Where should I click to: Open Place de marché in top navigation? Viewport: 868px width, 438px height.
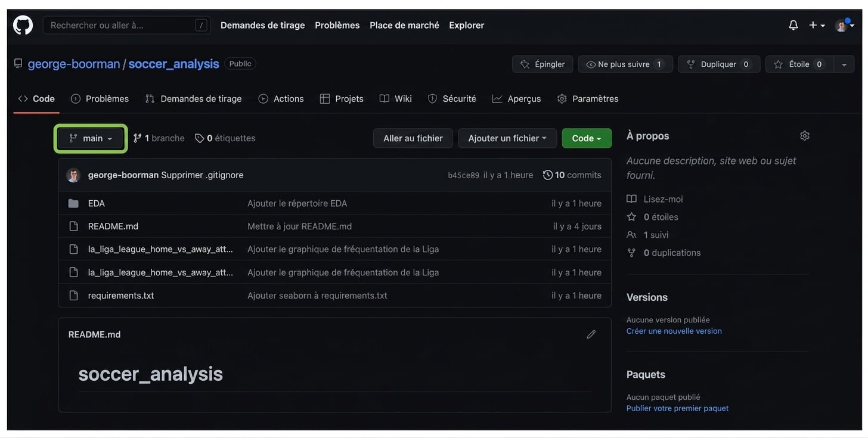[404, 25]
